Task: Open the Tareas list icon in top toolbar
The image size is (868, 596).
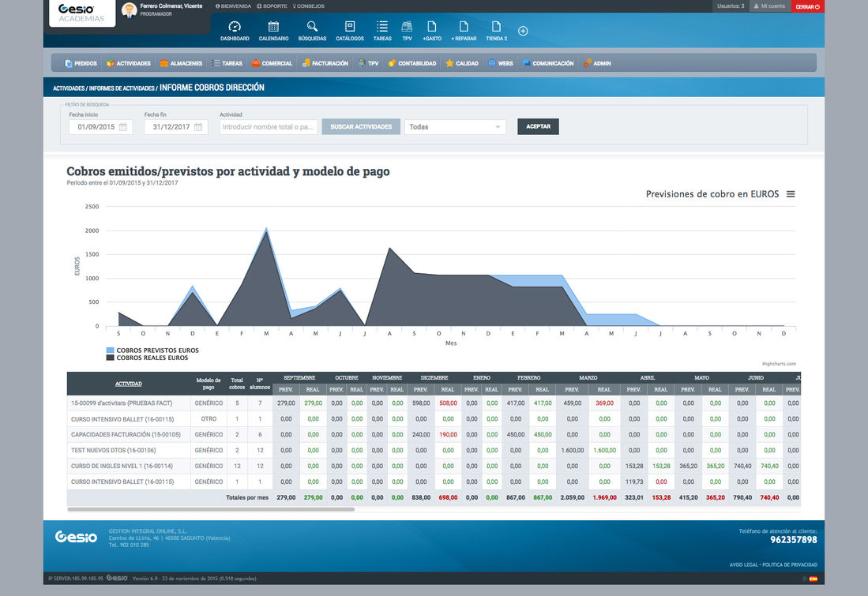Action: [382, 27]
